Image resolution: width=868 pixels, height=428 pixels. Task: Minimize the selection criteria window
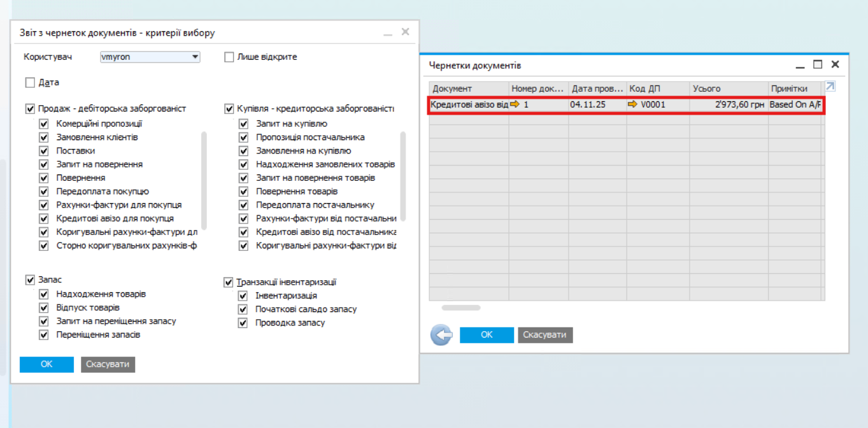click(387, 32)
